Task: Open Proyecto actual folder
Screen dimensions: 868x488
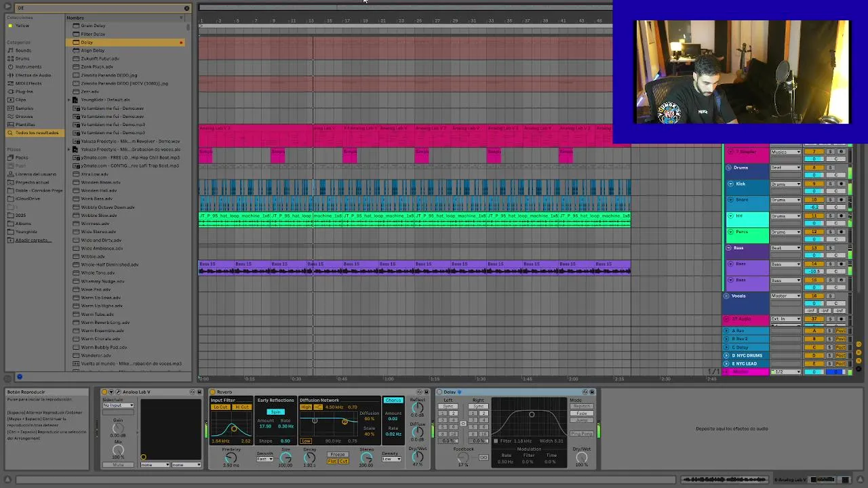Action: tap(32, 182)
